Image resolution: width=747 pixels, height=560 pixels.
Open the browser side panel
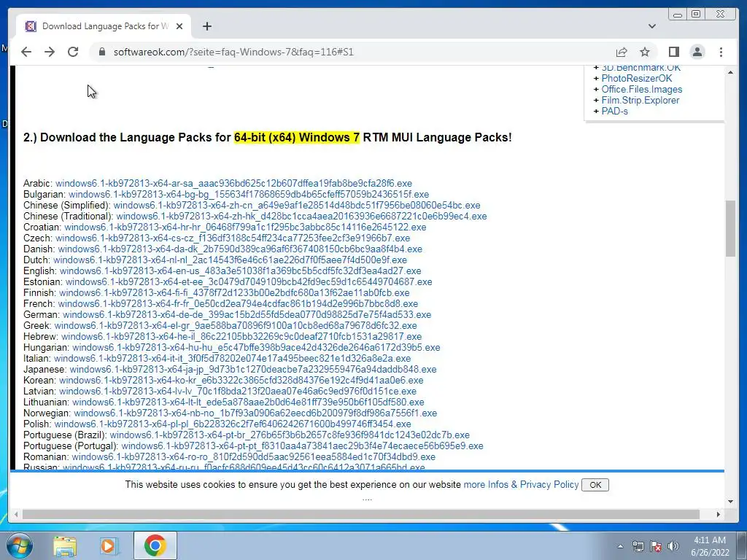(673, 52)
